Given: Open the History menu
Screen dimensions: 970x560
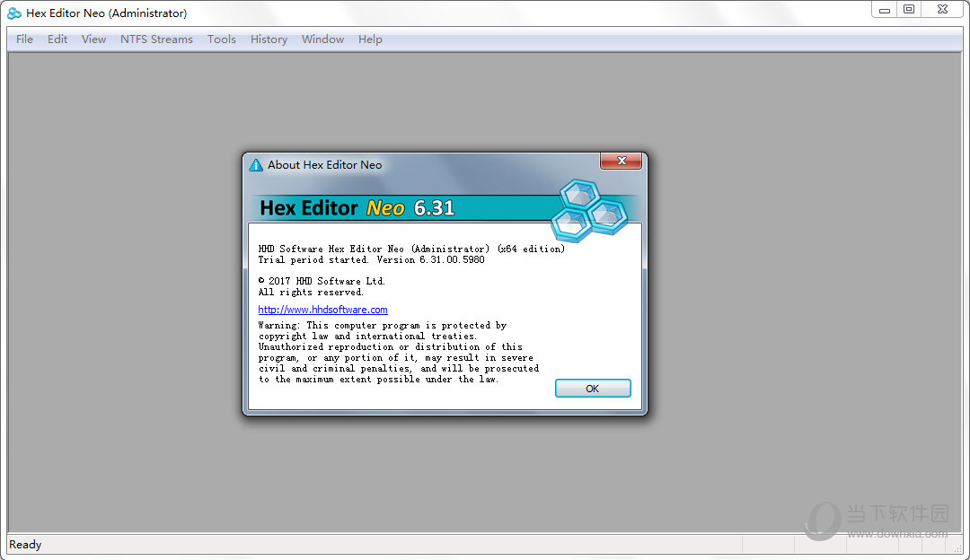Looking at the screenshot, I should 269,39.
